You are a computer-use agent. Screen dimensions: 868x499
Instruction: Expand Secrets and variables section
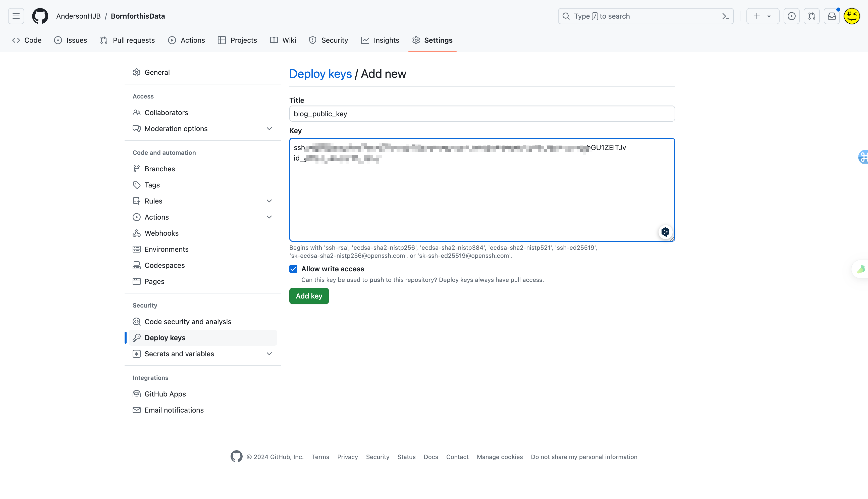pos(269,354)
